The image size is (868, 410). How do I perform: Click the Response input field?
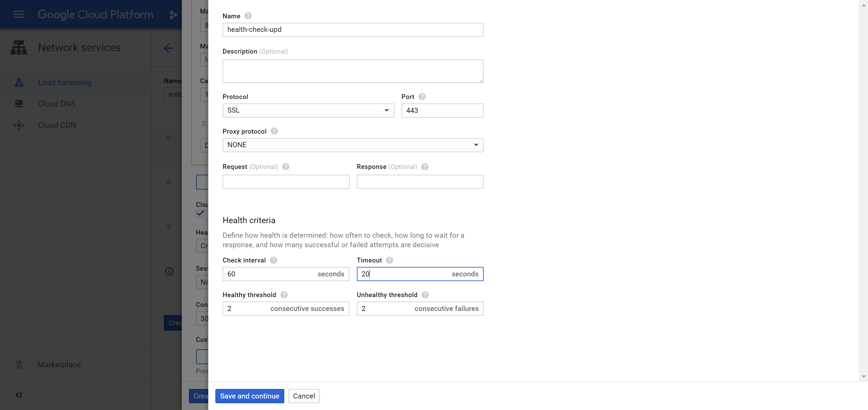(420, 182)
